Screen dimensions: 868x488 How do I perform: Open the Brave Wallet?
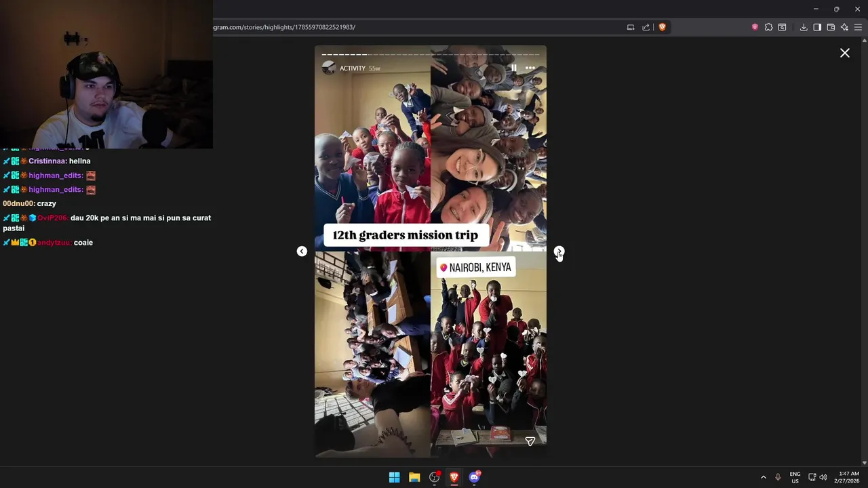pos(831,27)
